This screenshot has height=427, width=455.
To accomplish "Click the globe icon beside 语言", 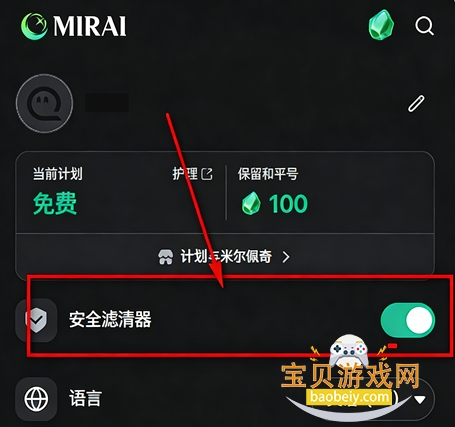I will coord(36,399).
